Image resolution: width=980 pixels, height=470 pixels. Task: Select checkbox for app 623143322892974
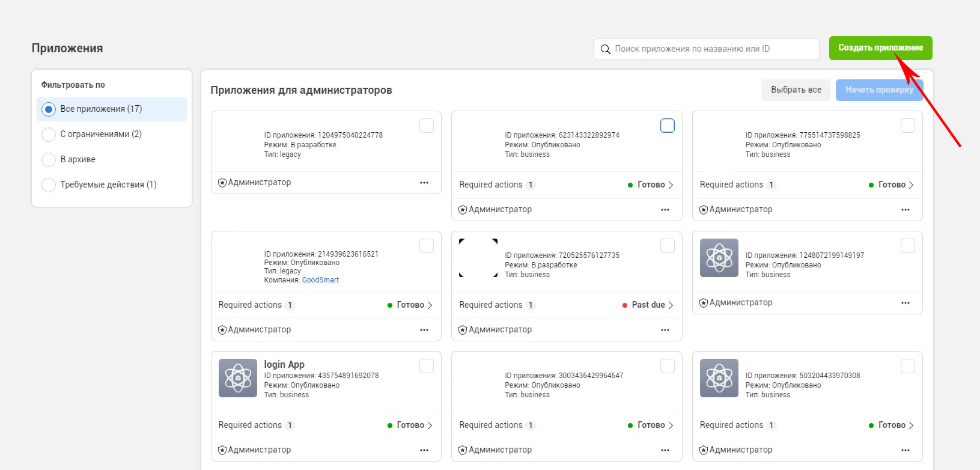(668, 126)
